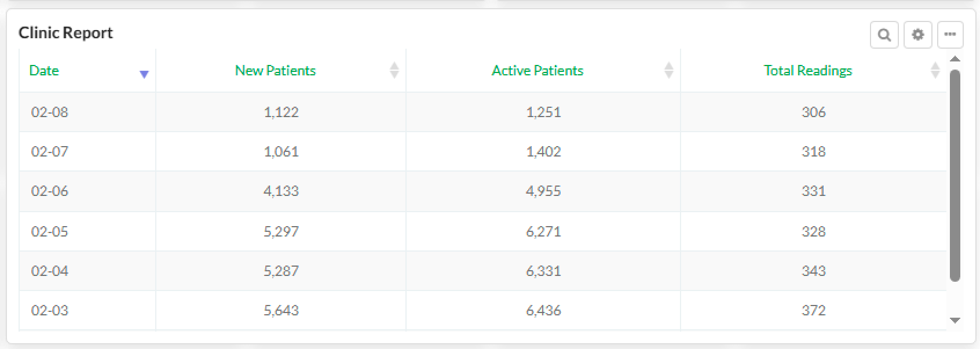Click the Active Patients header label
980x349 pixels.
[537, 71]
